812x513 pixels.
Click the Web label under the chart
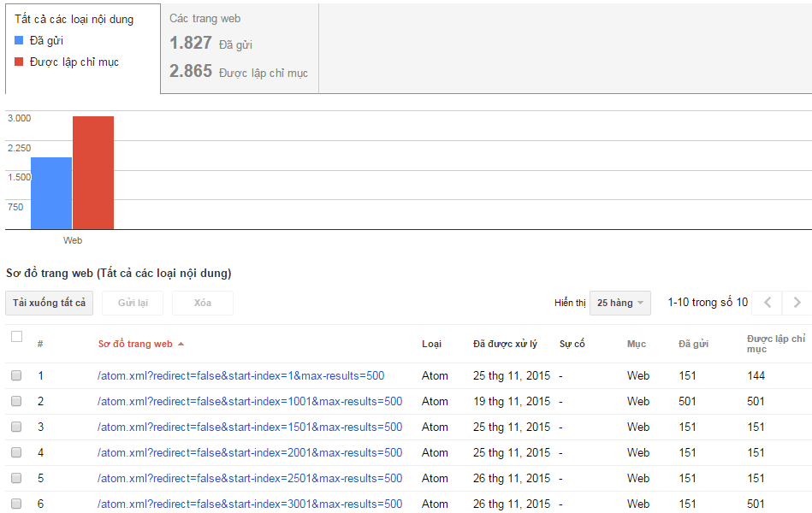(73, 240)
